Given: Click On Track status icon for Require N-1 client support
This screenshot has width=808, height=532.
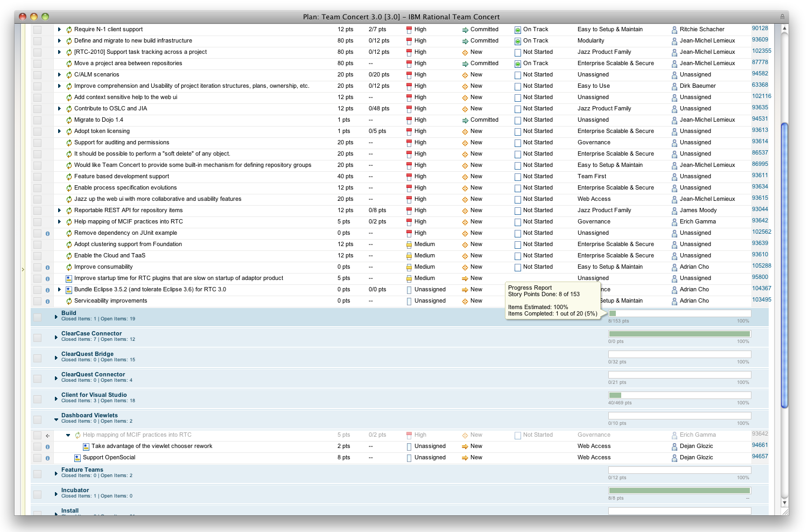Looking at the screenshot, I should click(518, 30).
